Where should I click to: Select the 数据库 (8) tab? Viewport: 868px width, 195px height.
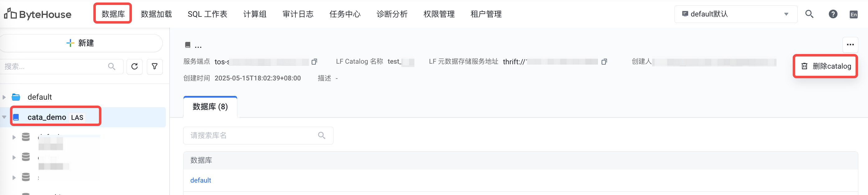[210, 107]
